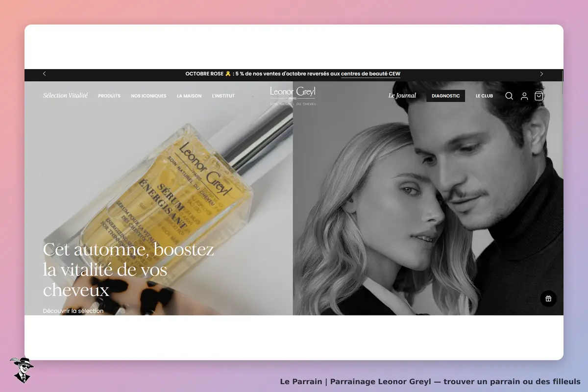Screen dimensions: 588x392
Task: Click Découvrir la sélection link
Action: point(73,311)
